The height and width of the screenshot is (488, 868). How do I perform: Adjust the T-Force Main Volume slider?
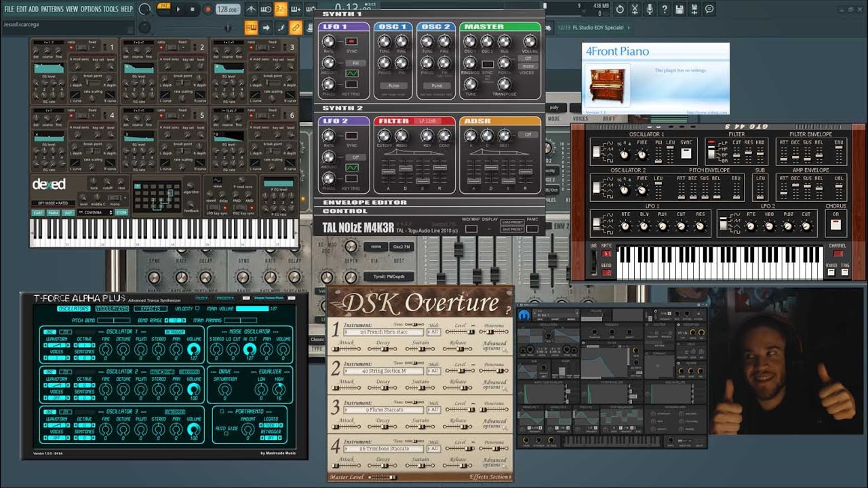[x=252, y=309]
